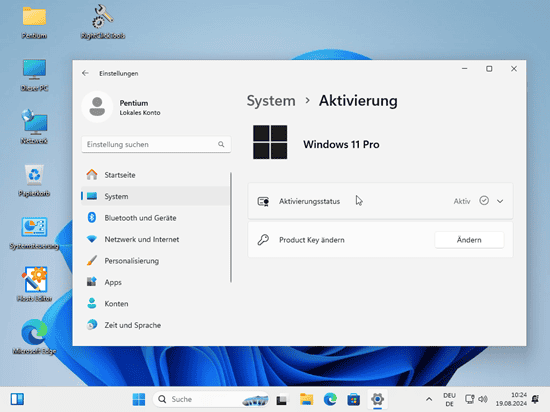Open Apps settings

click(x=155, y=282)
